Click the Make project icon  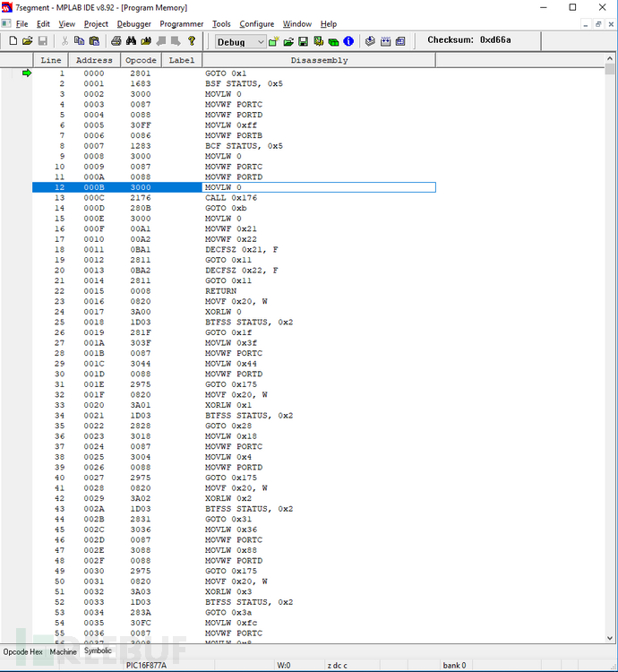coord(370,41)
